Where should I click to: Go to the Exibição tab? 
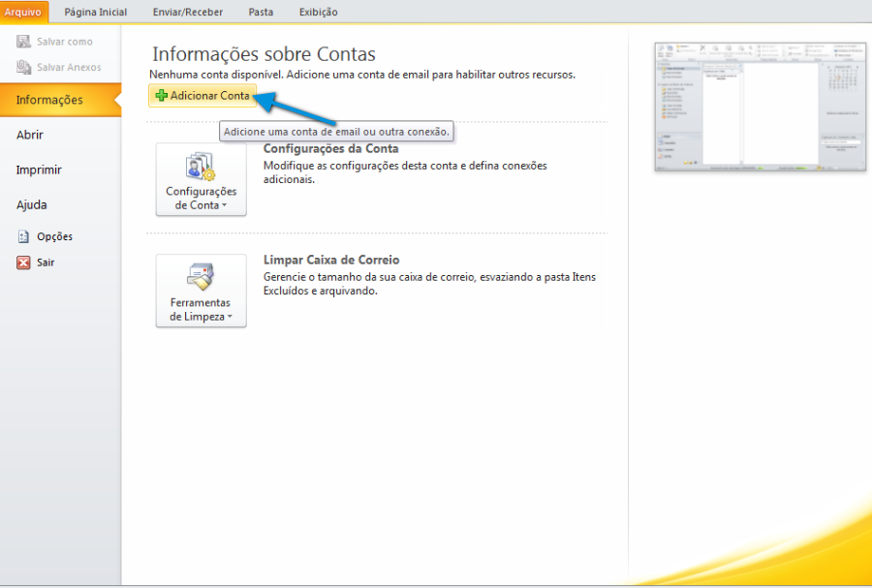(x=317, y=12)
